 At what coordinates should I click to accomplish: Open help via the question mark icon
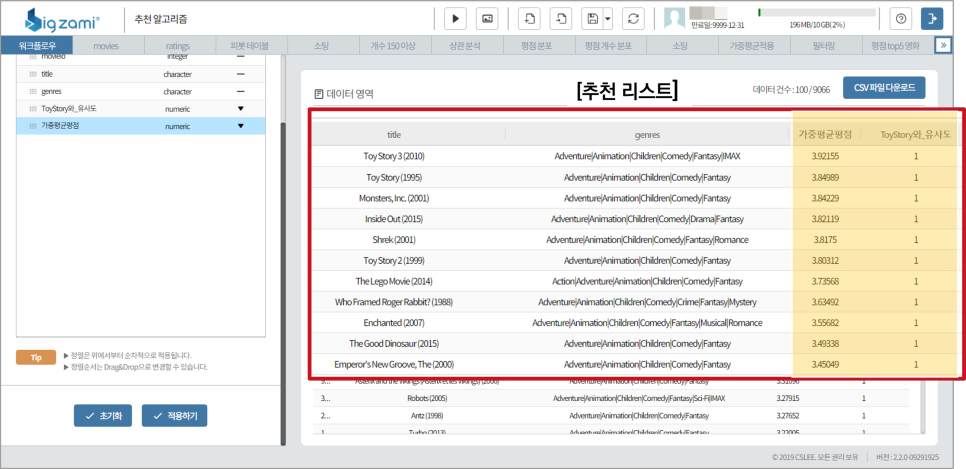pos(901,19)
